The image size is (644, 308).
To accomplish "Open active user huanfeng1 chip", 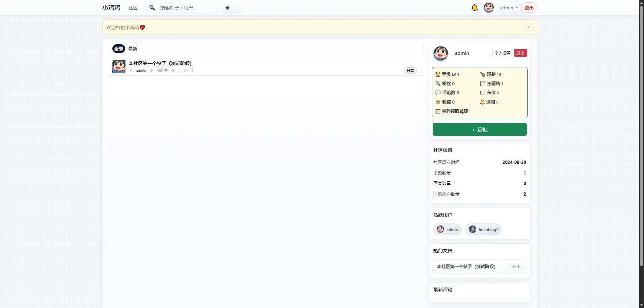I will coord(483,229).
